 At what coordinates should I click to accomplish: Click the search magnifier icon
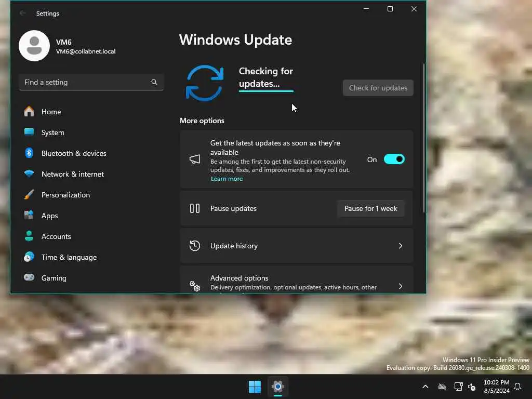(154, 82)
